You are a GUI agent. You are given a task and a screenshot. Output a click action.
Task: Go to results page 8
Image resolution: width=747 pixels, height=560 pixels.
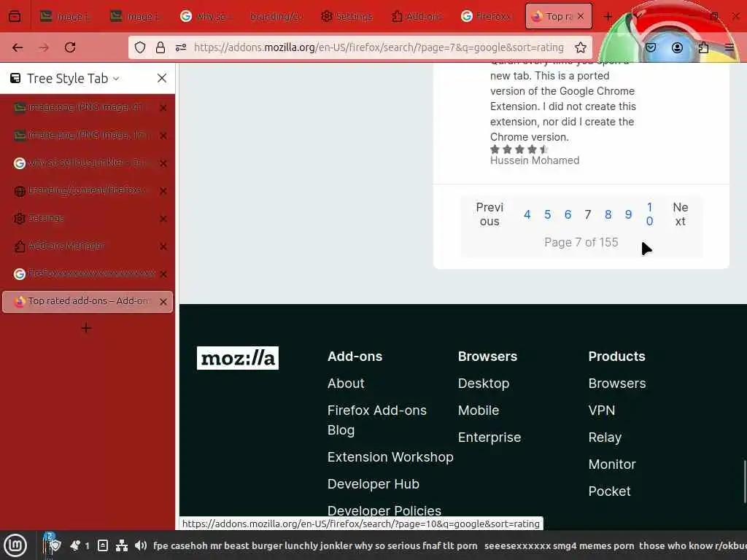[x=608, y=215]
